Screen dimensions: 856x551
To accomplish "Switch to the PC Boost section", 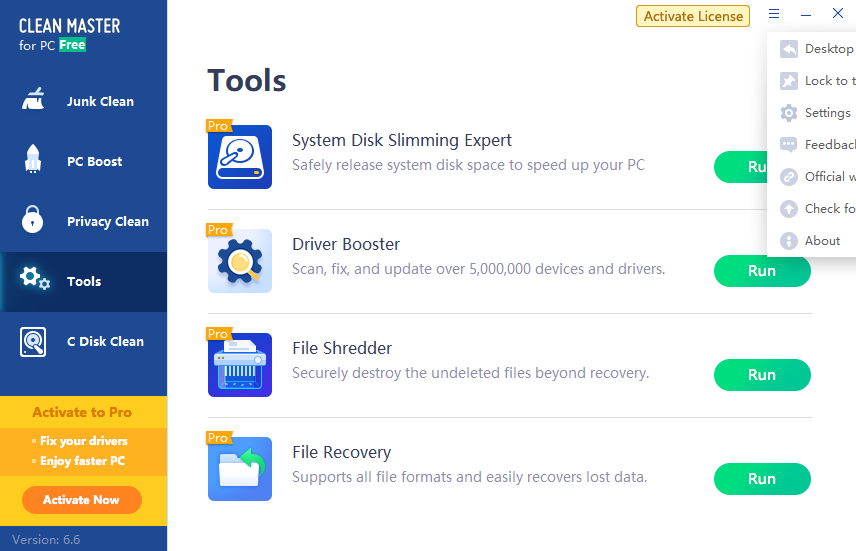I will (84, 162).
